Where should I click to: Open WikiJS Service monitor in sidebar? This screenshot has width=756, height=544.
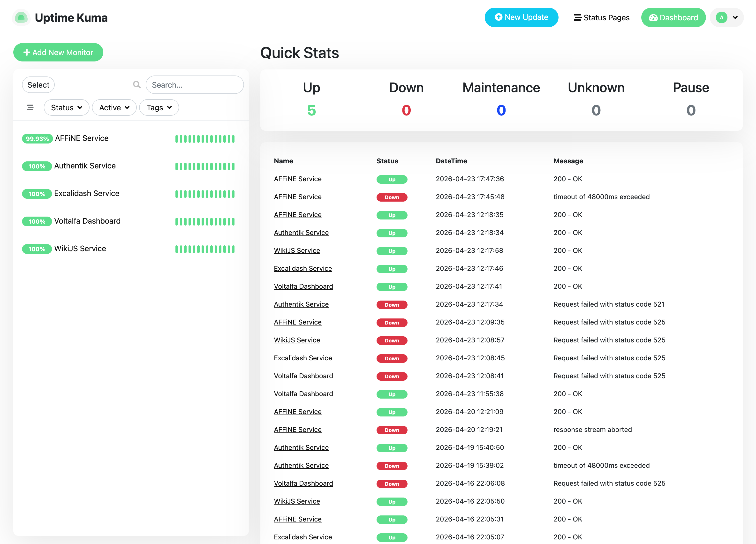[x=131, y=249]
